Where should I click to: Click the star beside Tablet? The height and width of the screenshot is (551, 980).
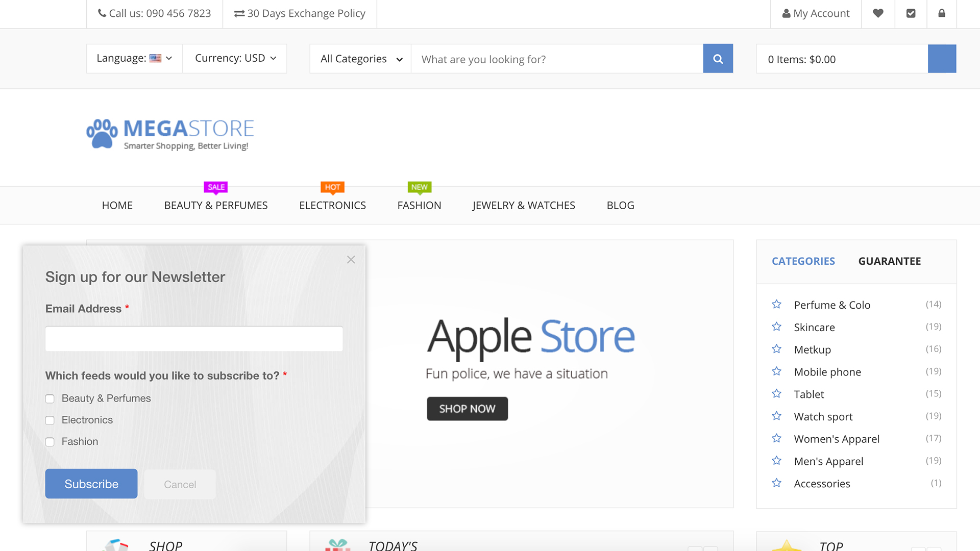(x=776, y=394)
